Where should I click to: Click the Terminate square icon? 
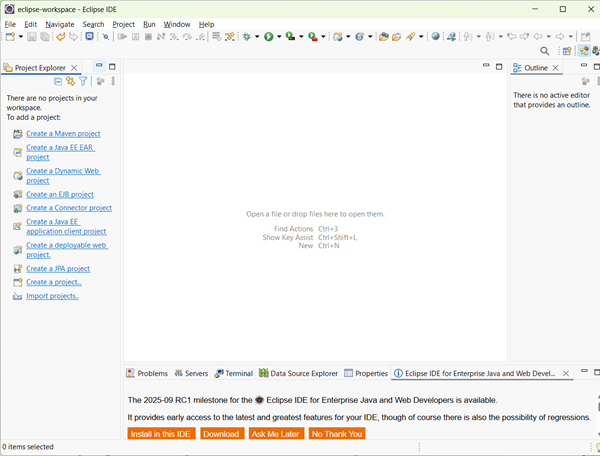[148, 37]
